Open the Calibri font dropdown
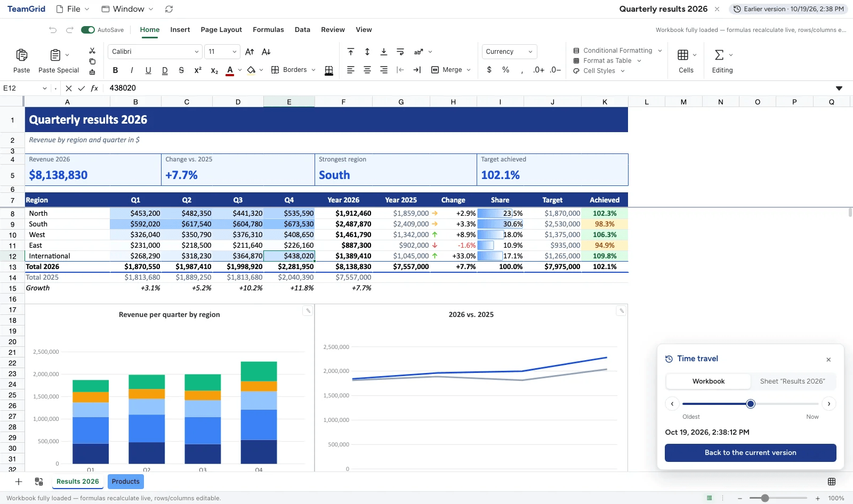Screen dimensions: 853x504 [x=155, y=52]
